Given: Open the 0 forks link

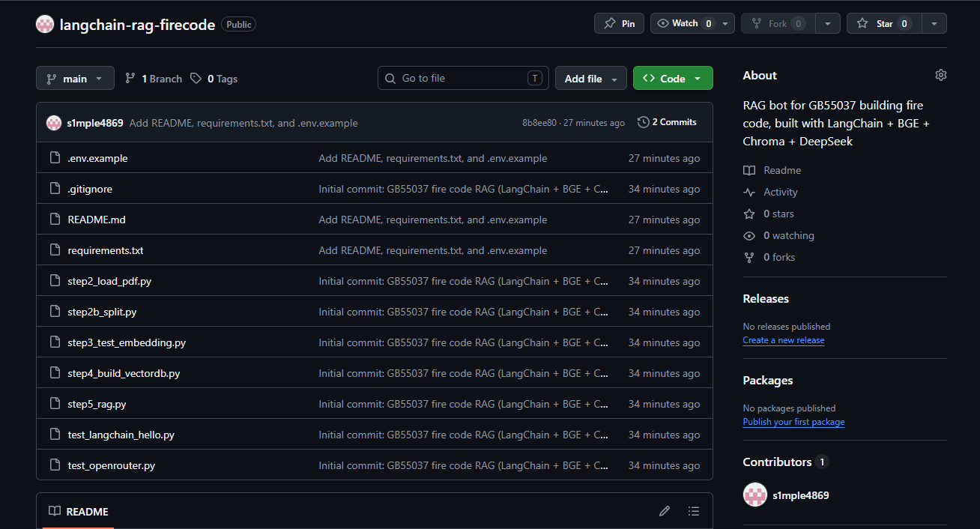Looking at the screenshot, I should coord(769,257).
